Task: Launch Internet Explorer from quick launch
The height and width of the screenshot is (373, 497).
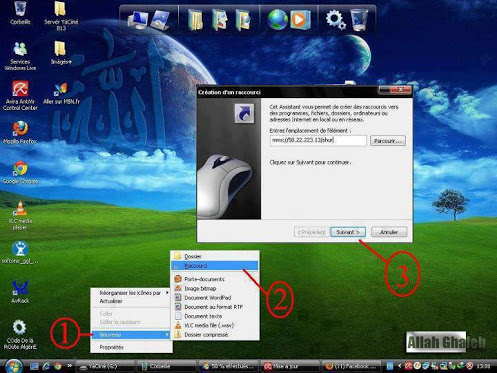Action: (46, 366)
